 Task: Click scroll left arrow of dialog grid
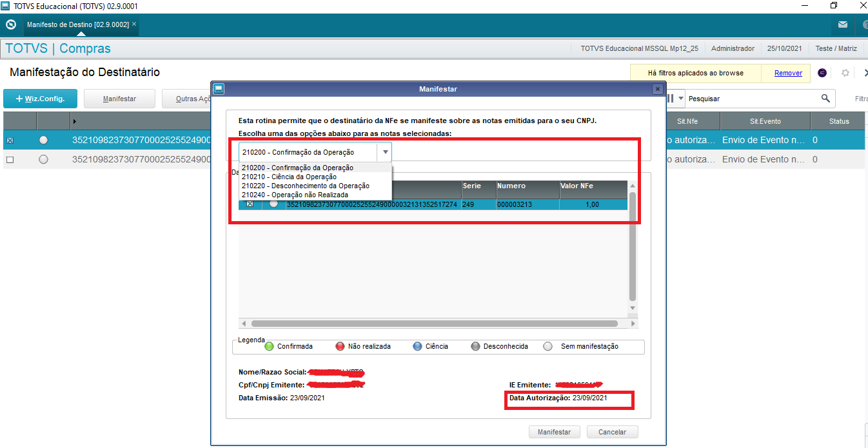pyautogui.click(x=243, y=324)
